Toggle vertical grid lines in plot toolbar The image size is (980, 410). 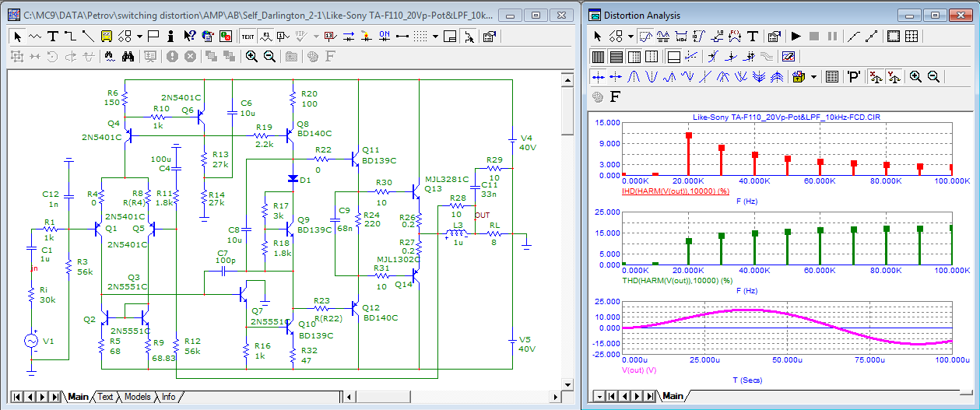598,56
